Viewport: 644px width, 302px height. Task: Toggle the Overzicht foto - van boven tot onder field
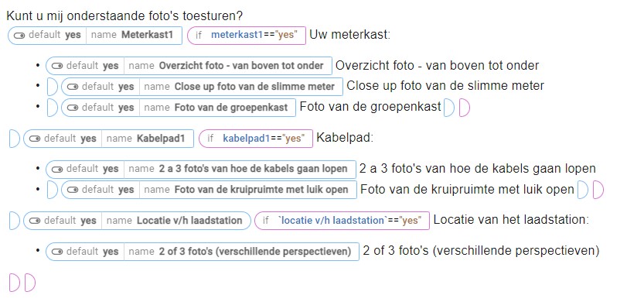pyautogui.click(x=189, y=66)
